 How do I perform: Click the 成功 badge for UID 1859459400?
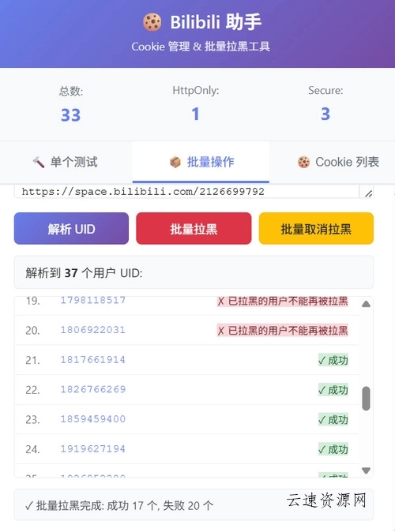(x=333, y=420)
